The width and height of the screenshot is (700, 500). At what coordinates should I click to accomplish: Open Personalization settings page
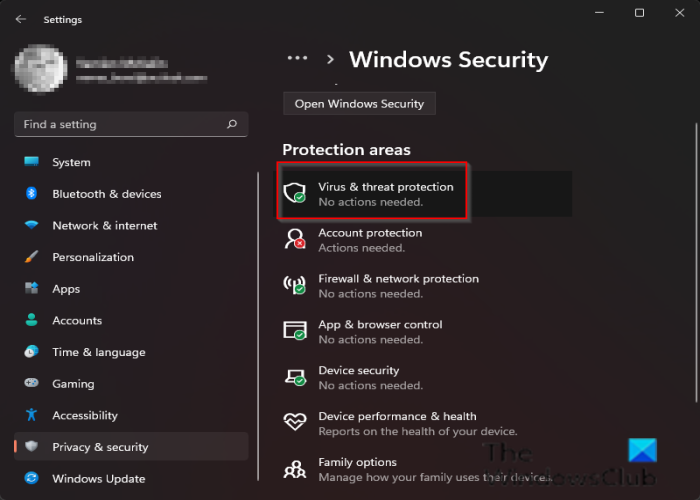pos(93,257)
